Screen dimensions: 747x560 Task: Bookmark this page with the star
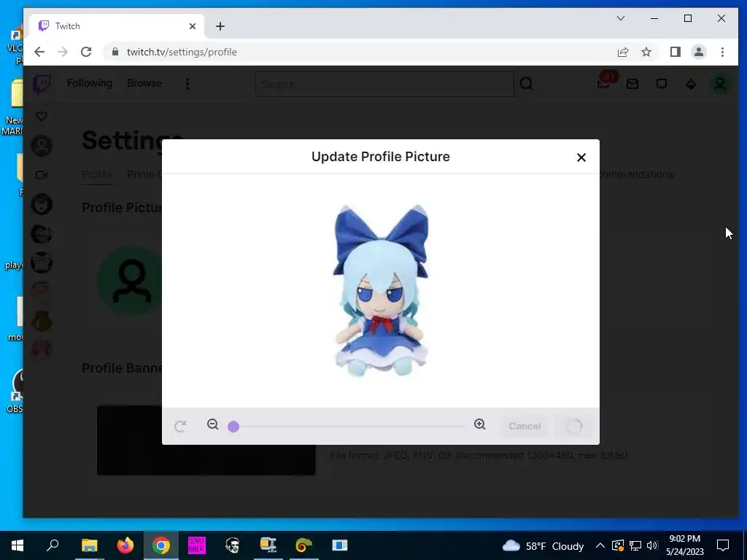[646, 52]
